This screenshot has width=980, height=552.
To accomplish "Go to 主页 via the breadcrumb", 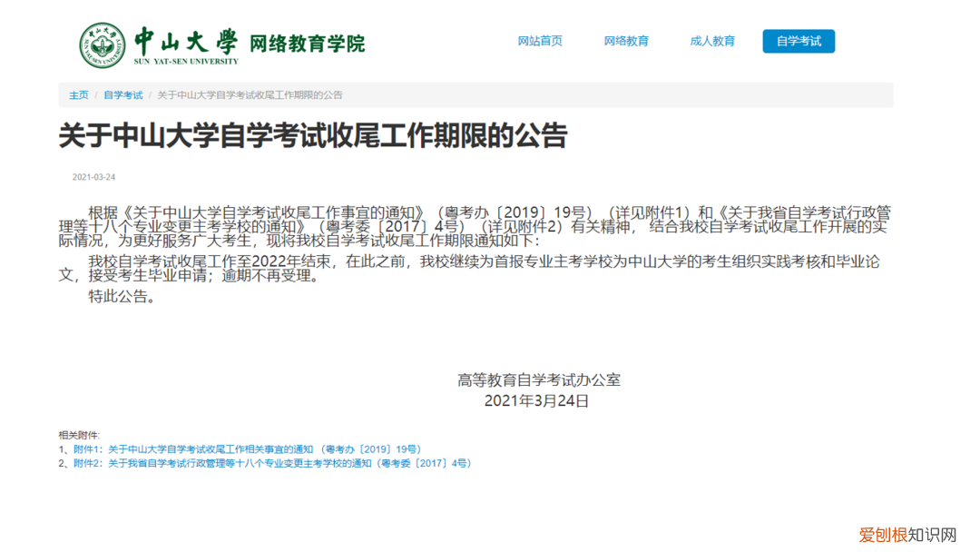I will tap(78, 94).
